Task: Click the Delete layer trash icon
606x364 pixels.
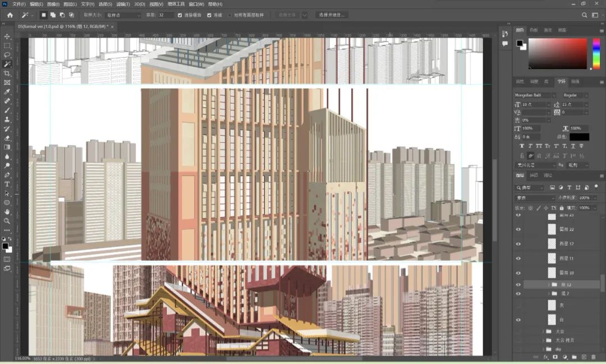Action: [594, 357]
